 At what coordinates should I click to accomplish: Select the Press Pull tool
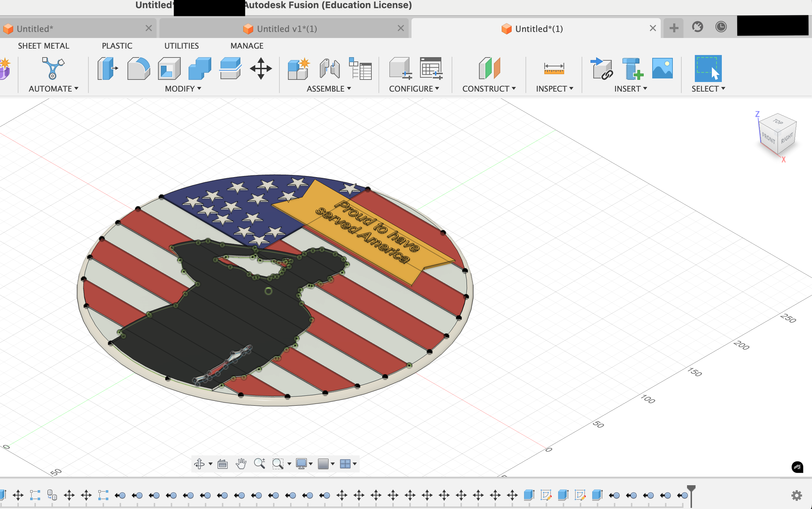(x=107, y=68)
